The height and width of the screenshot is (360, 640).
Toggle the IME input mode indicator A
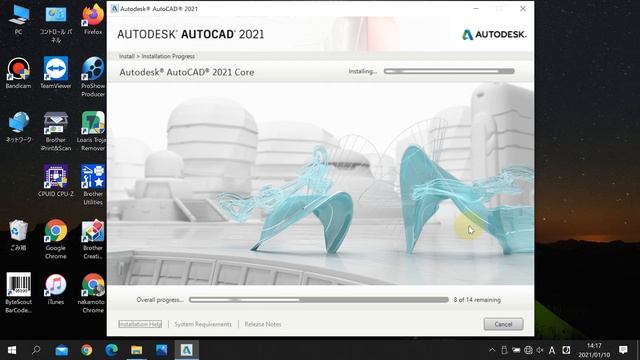point(552,350)
